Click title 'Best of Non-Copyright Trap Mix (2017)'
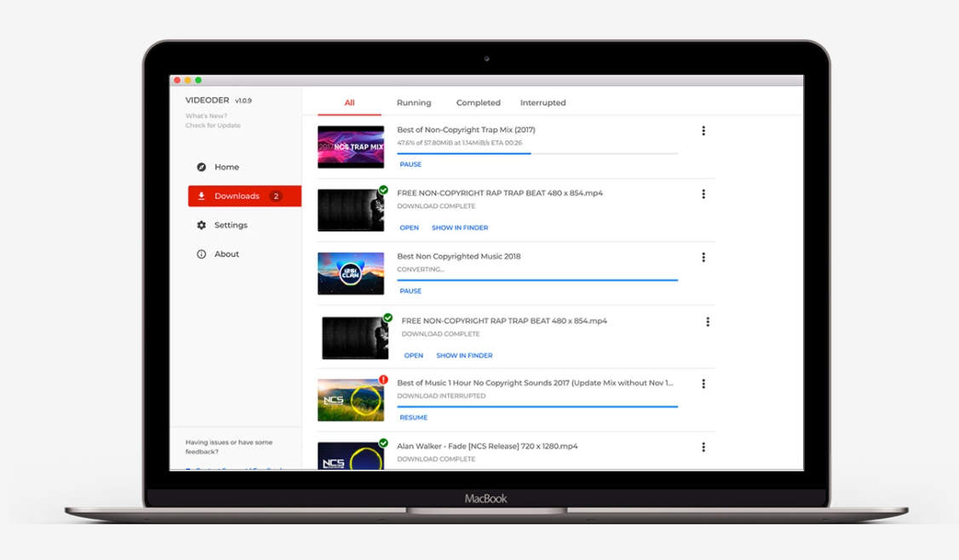The image size is (959, 560). [466, 129]
